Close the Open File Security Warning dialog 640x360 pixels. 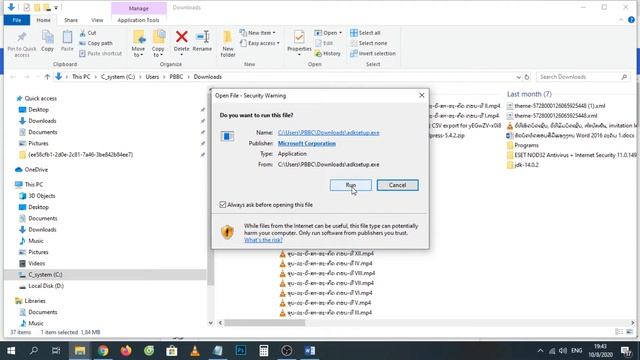click(422, 96)
